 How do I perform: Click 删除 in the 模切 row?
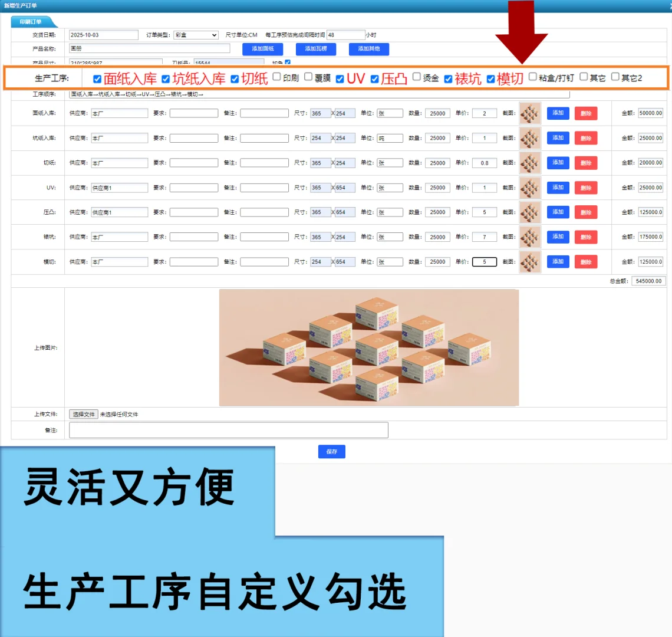click(585, 261)
